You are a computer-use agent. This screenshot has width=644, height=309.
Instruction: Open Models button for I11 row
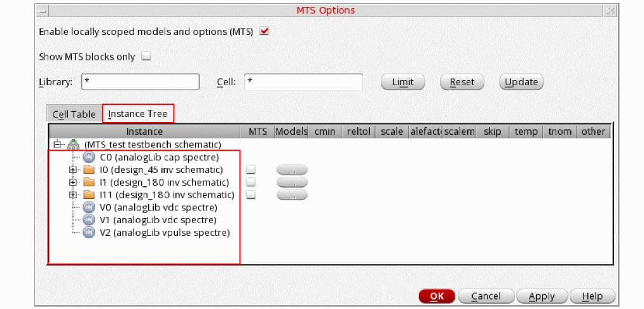292,195
